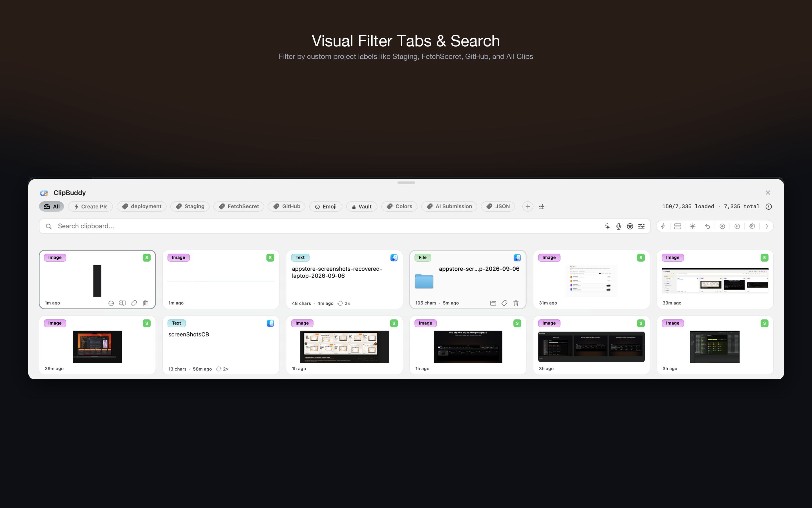The width and height of the screenshot is (812, 508).
Task: Click the '105 chars' label on File card
Action: pyautogui.click(x=426, y=303)
